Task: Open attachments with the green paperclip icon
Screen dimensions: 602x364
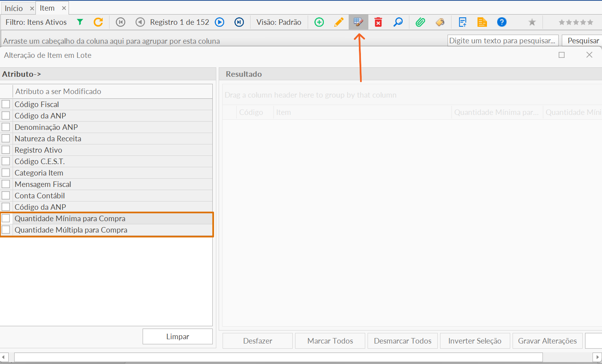Action: pyautogui.click(x=420, y=22)
